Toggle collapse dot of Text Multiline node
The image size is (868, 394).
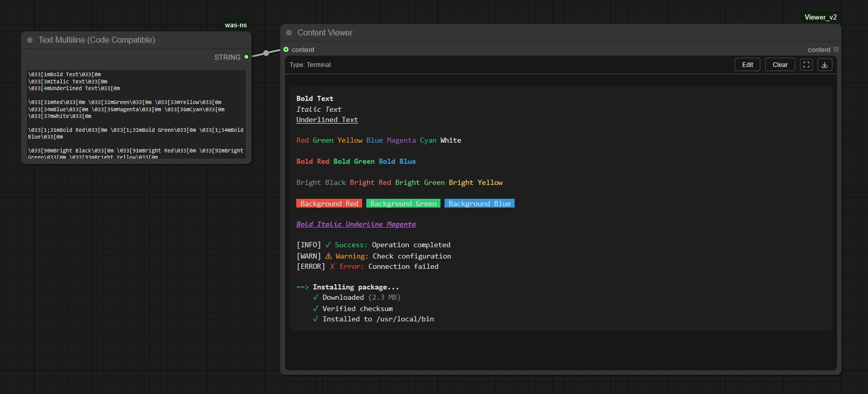coord(30,40)
